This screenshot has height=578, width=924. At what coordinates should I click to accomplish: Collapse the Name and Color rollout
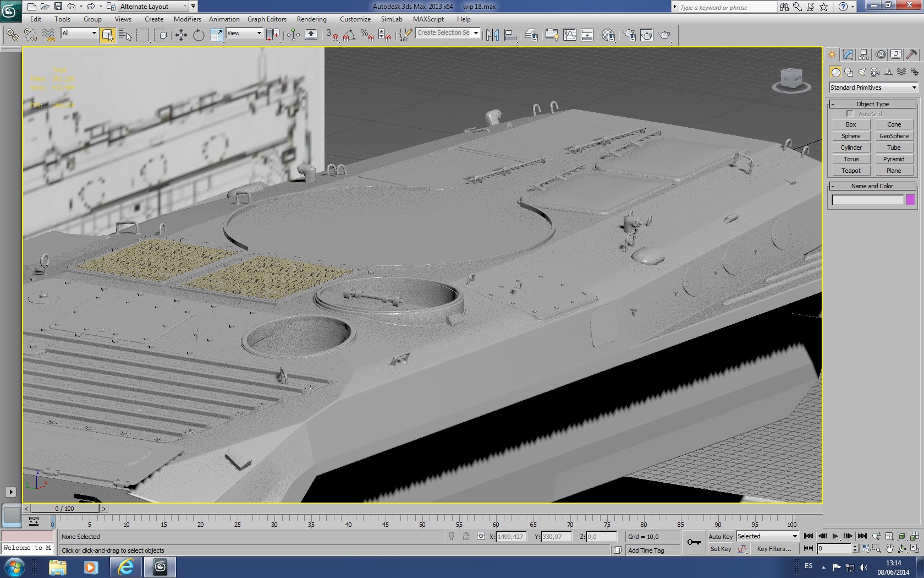(872, 186)
